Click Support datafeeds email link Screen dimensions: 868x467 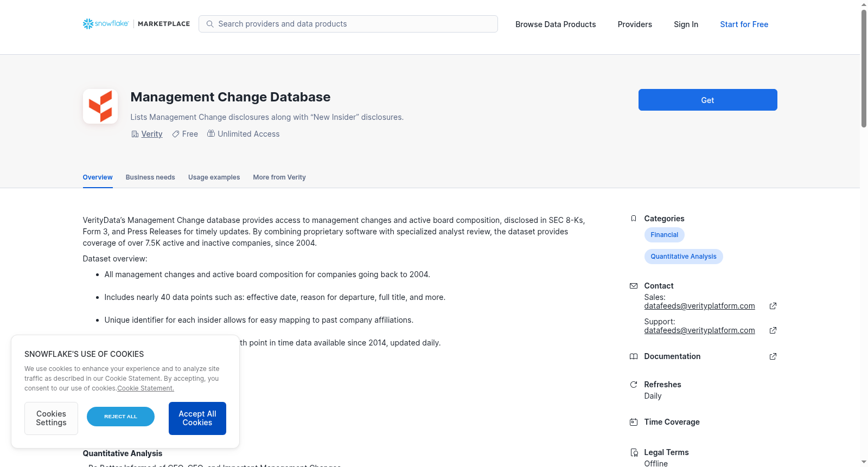point(699,330)
